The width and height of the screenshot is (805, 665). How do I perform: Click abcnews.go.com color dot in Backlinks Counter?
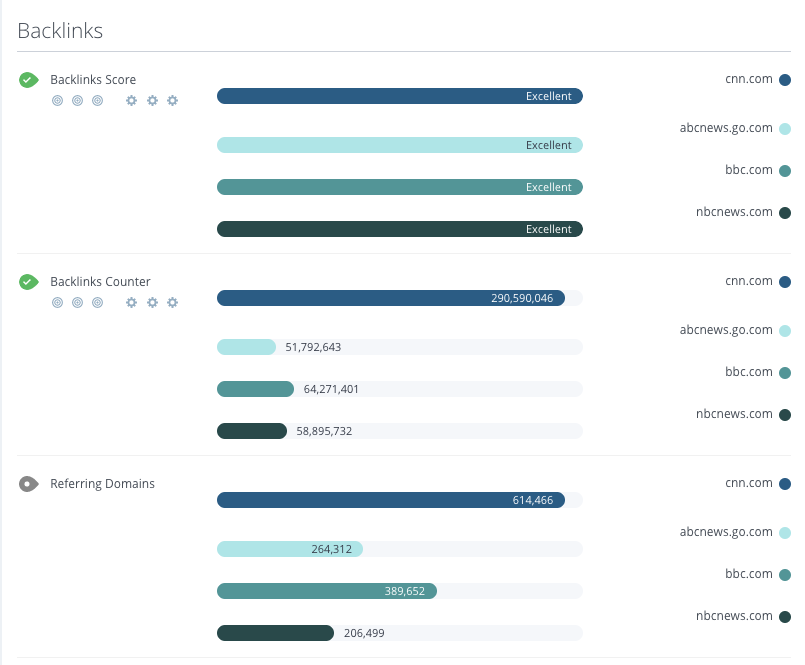(x=785, y=331)
